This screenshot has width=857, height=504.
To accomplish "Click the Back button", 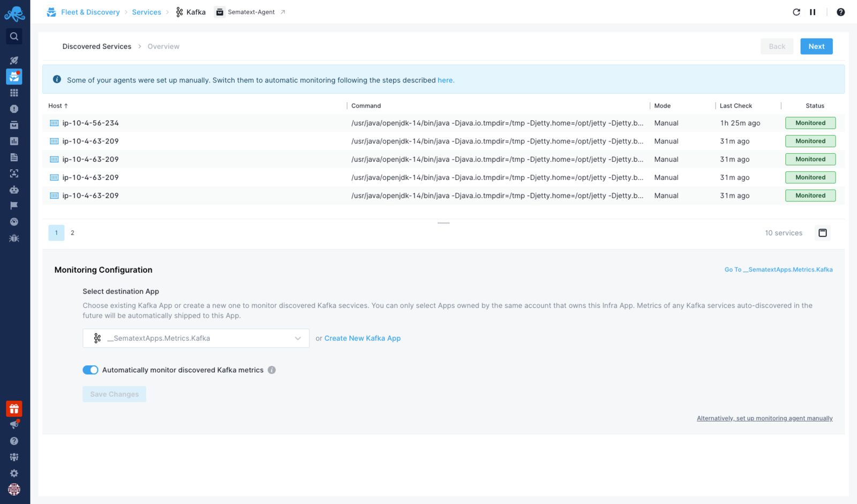I will click(x=777, y=46).
